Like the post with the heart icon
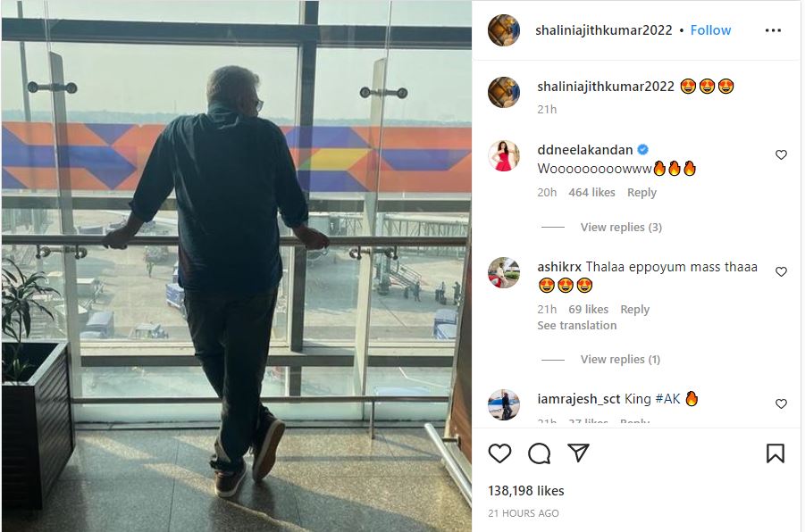805x532 pixels. click(499, 453)
